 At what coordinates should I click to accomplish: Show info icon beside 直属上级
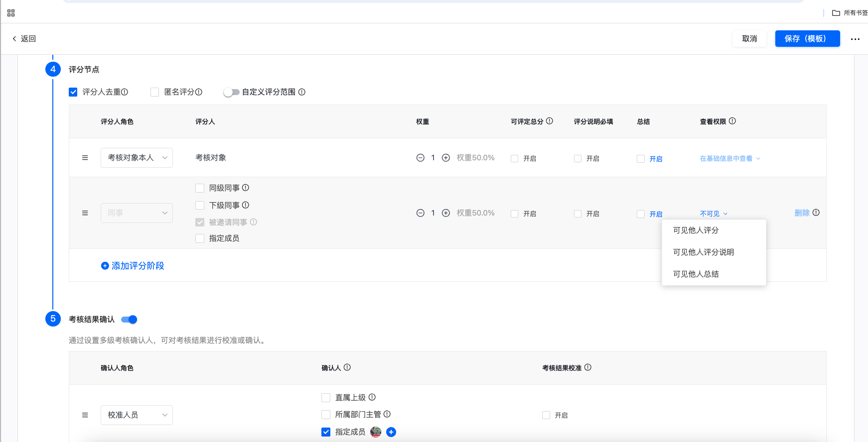coord(372,397)
